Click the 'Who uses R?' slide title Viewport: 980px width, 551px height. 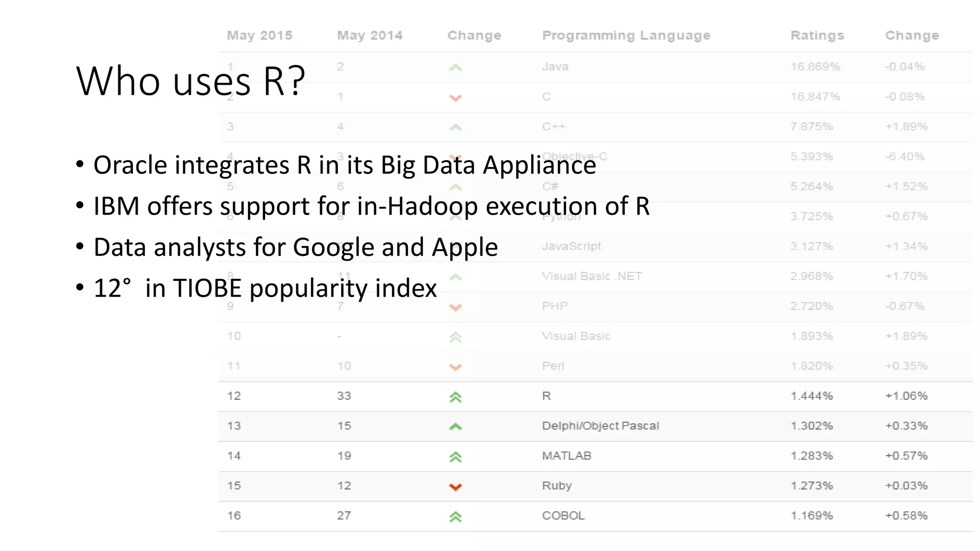pos(190,81)
